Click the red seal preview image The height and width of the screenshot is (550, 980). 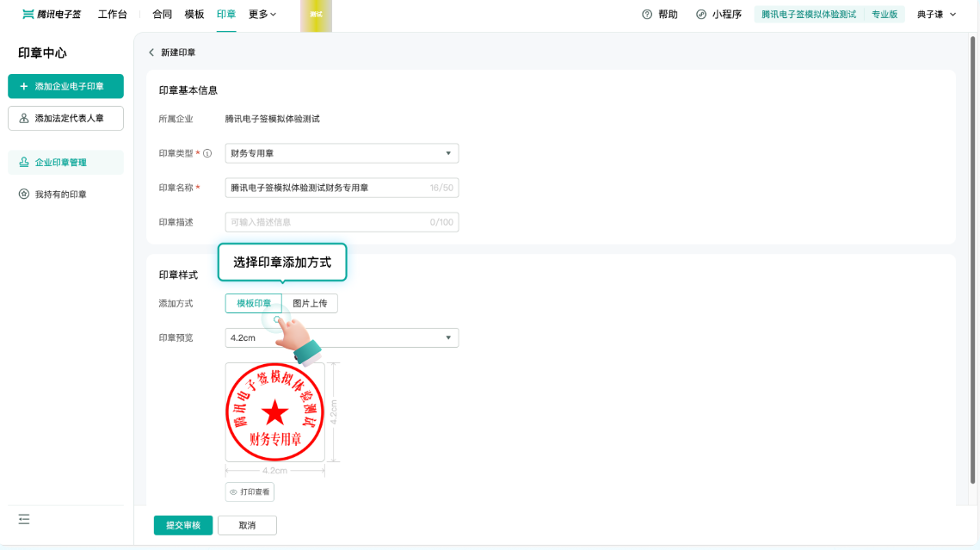click(x=274, y=412)
